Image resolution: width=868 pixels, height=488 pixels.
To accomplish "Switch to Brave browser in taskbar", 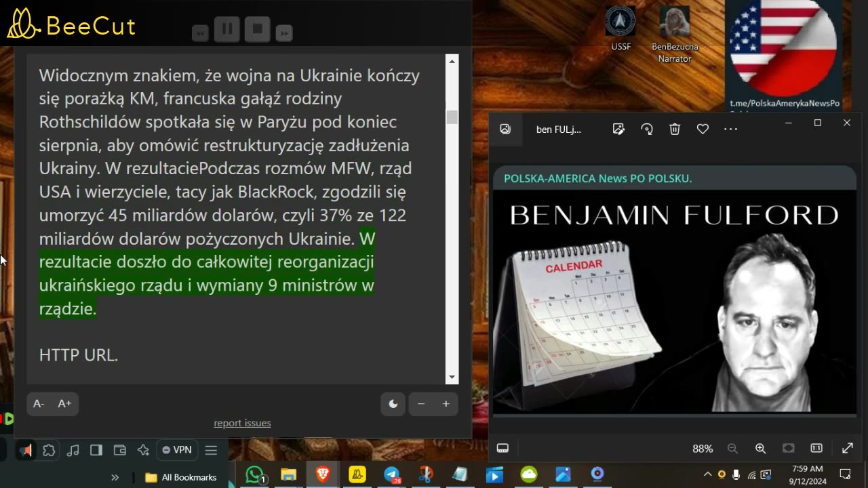I will tap(323, 474).
